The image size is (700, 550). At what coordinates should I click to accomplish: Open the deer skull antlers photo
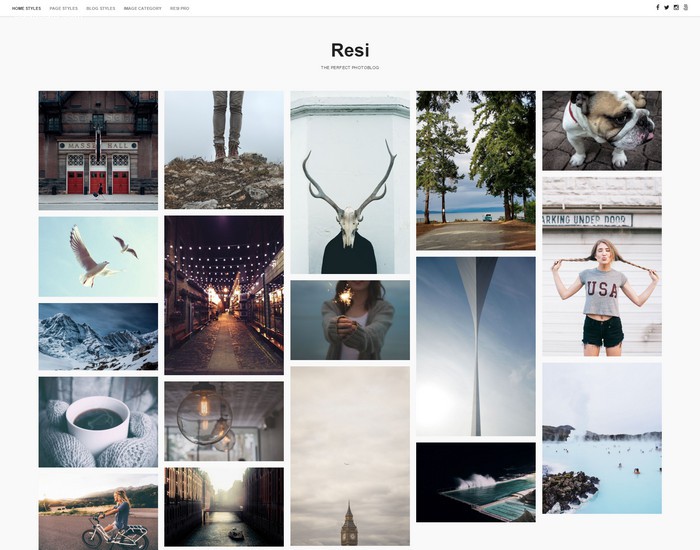coord(350,182)
